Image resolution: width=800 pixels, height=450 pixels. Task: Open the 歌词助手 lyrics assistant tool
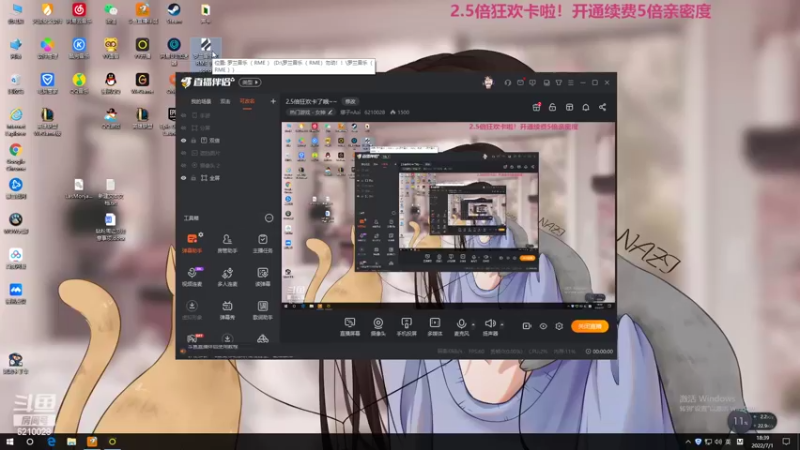[262, 310]
